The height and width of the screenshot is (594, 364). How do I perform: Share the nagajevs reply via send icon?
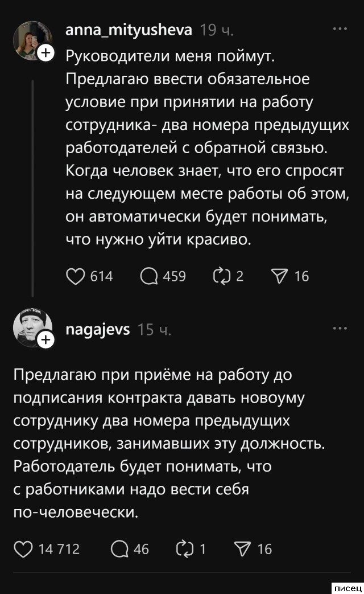pos(242,548)
